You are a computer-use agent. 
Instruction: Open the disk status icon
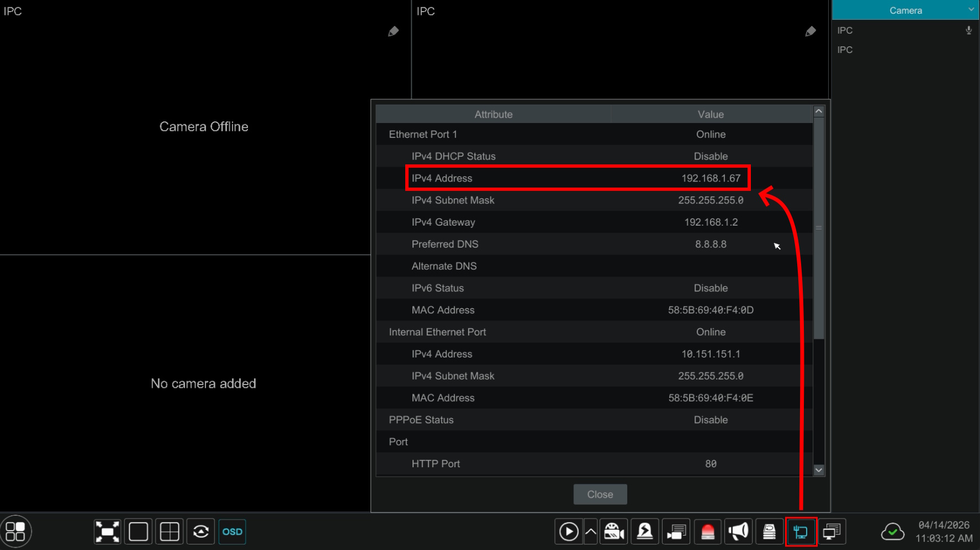769,532
